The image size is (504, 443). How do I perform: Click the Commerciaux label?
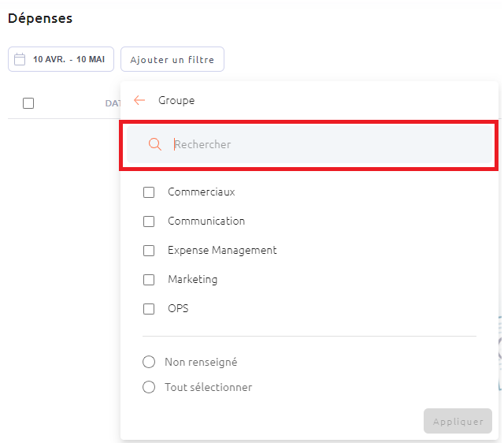click(202, 192)
